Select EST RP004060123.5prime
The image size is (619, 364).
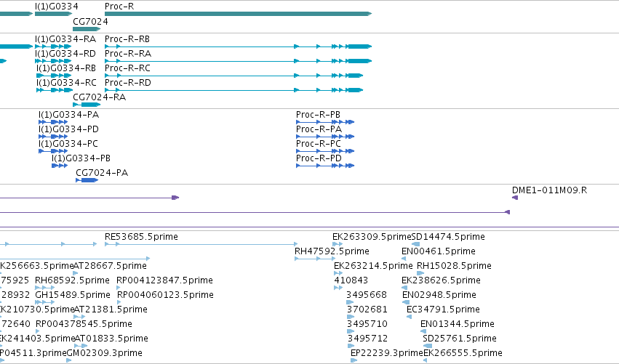pos(119,303)
